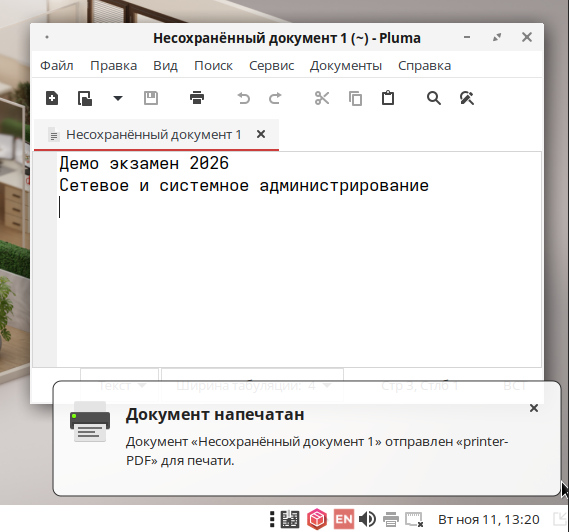569x532 pixels.
Task: Click the system monitor tray icon
Action: pyautogui.click(x=290, y=519)
